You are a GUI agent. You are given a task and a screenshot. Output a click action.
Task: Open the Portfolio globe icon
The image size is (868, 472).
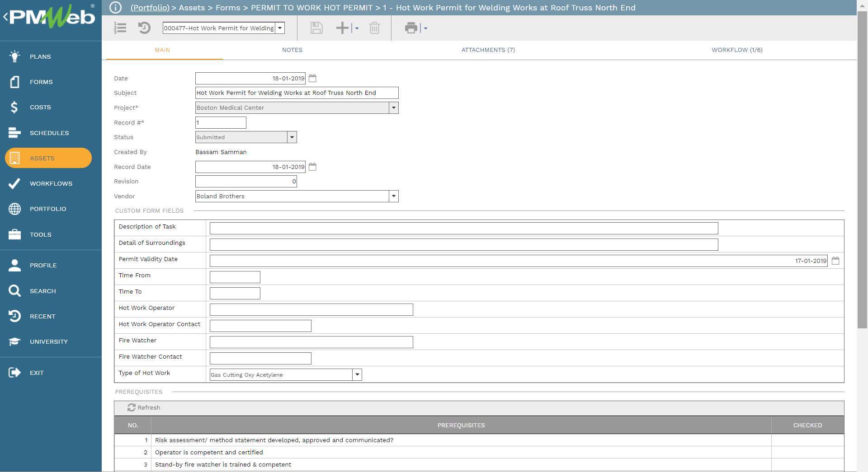tap(14, 209)
